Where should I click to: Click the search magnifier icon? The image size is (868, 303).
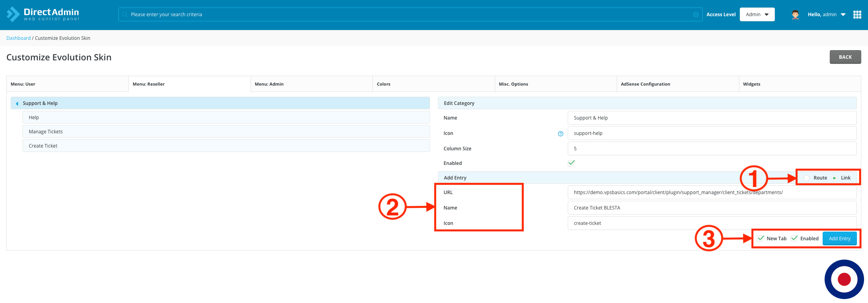click(125, 15)
